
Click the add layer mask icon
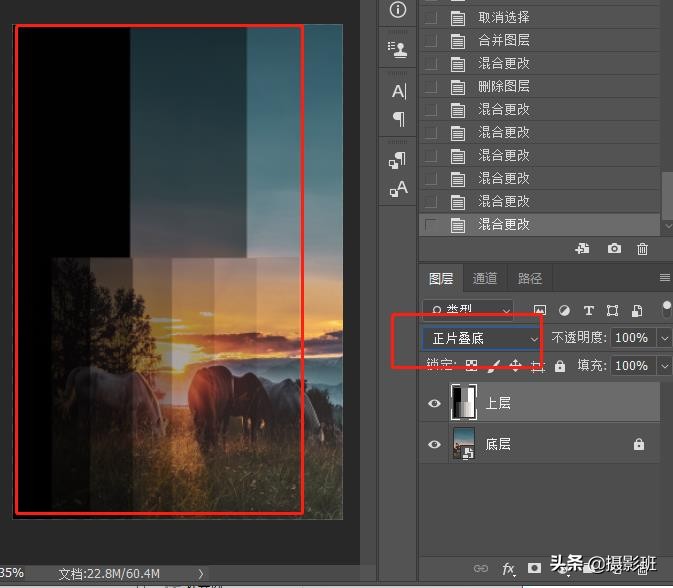coord(534,568)
